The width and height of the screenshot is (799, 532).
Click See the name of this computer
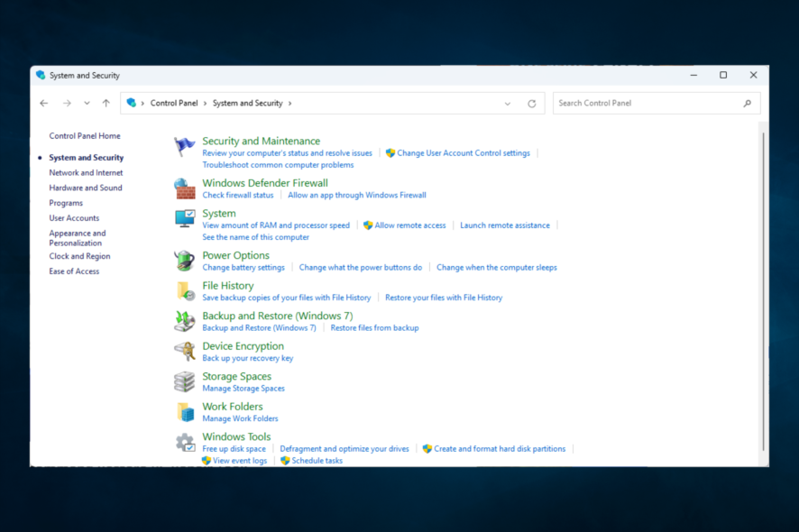click(x=255, y=237)
